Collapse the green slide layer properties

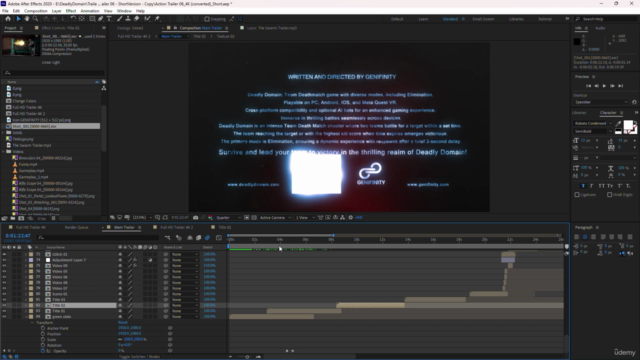tap(26, 317)
